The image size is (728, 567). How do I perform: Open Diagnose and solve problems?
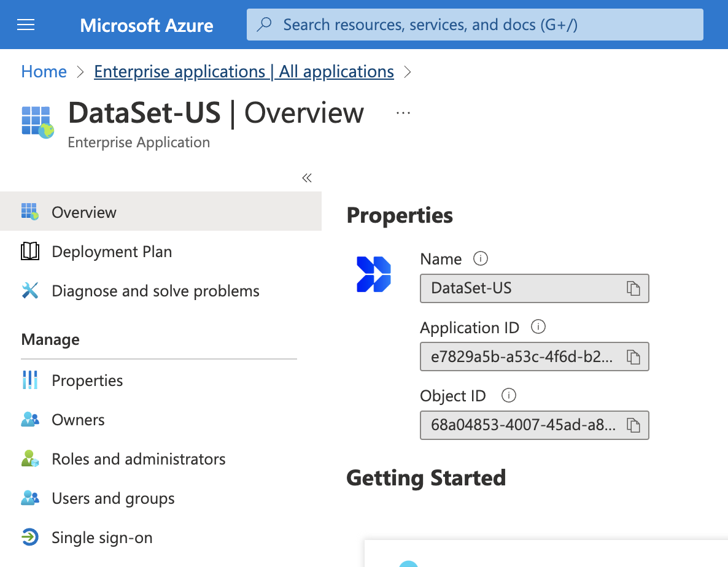point(155,291)
